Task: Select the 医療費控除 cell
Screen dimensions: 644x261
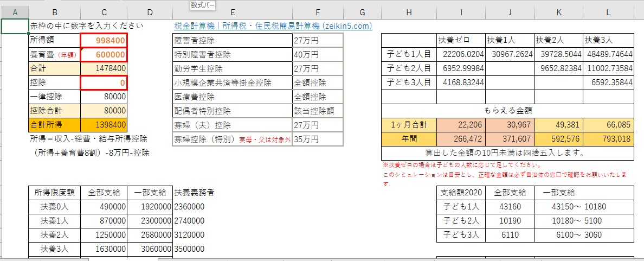Action: 233,97
